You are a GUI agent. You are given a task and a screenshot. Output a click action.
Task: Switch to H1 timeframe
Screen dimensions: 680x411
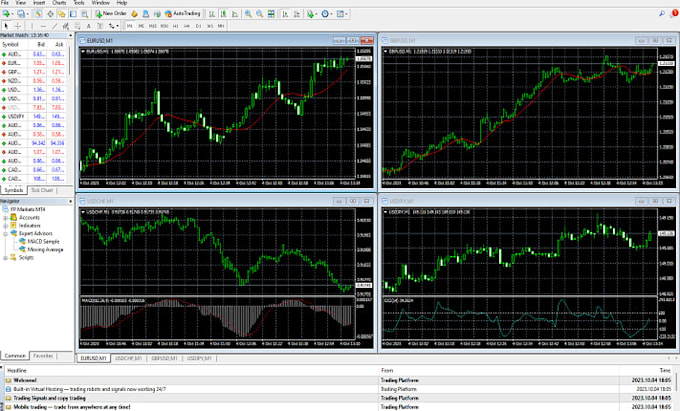176,26
